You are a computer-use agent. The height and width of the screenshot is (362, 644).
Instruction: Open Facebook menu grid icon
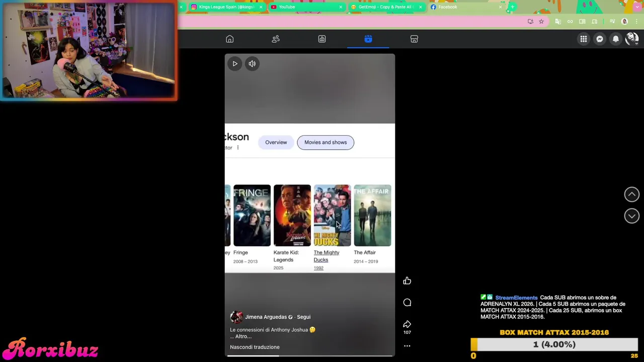click(x=584, y=39)
